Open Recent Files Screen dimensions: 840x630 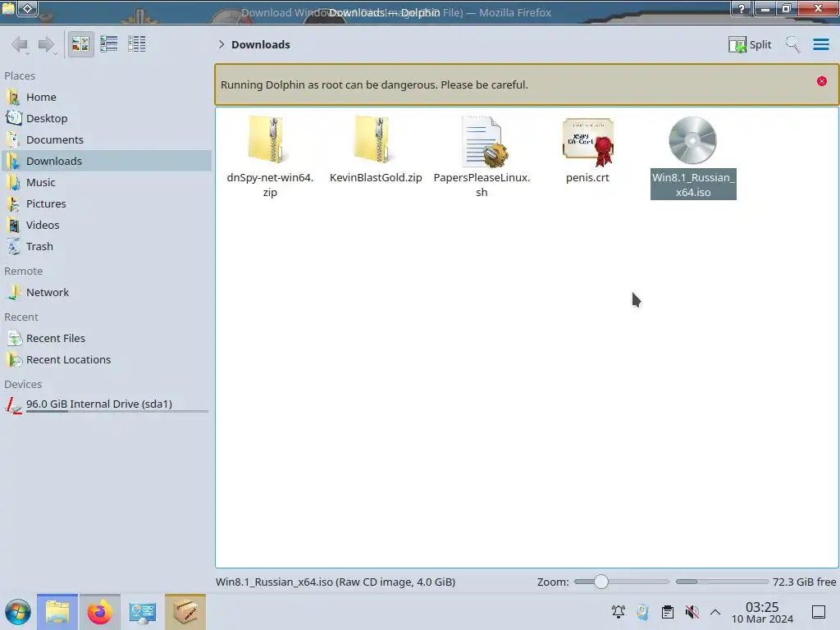click(x=107, y=339)
